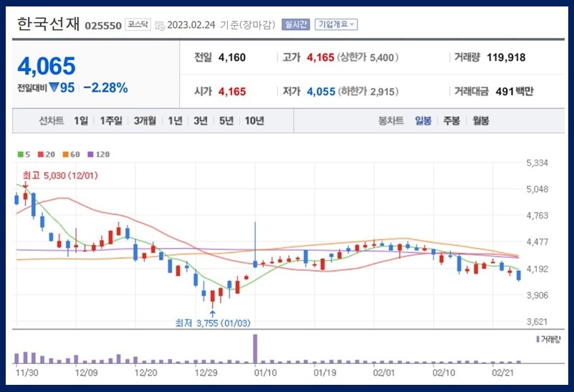Switch to 주봉 weekly candle chart

[x=451, y=121]
